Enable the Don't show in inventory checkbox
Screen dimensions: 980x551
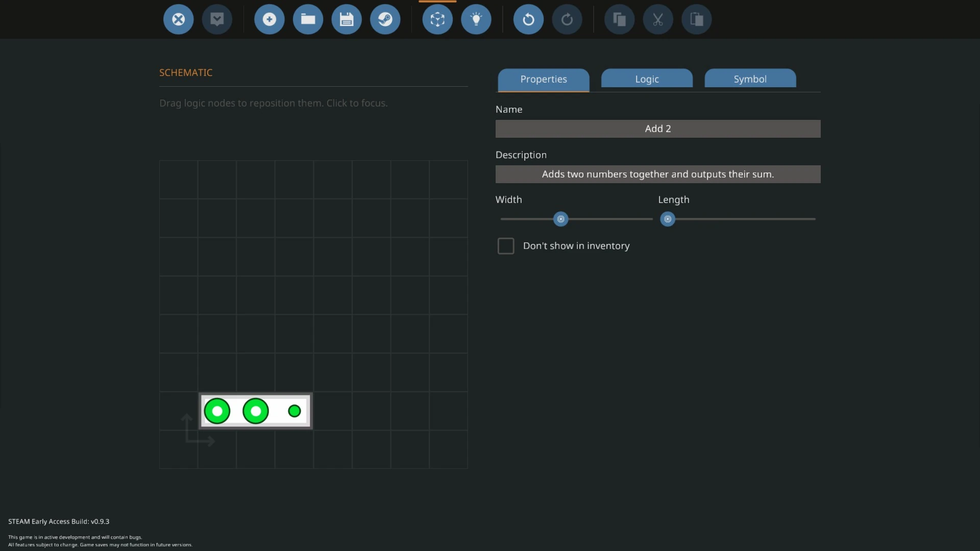coord(506,246)
